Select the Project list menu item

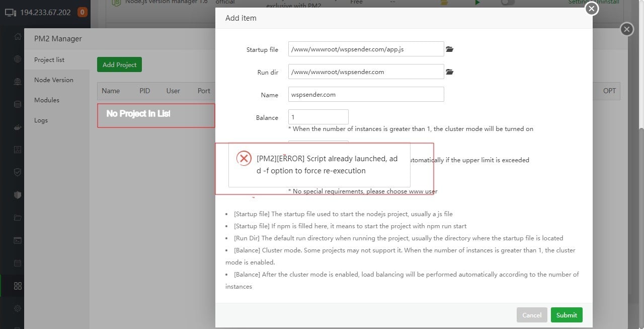click(49, 59)
